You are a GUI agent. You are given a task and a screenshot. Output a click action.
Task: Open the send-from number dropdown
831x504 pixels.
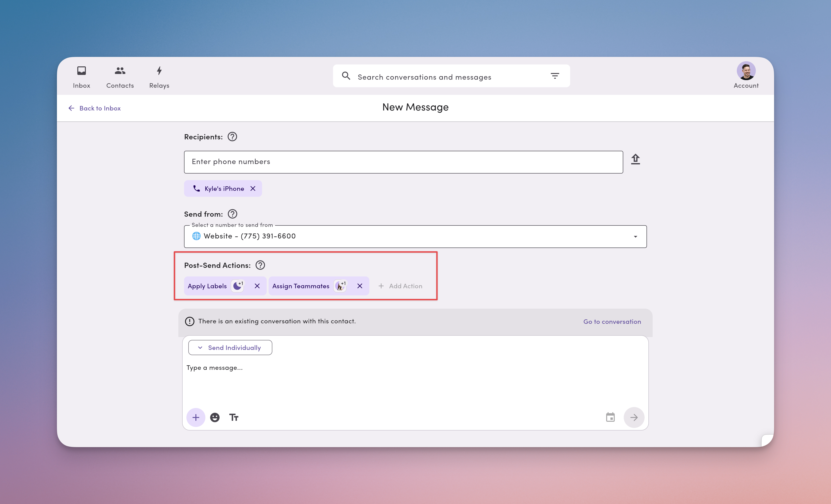tap(635, 236)
